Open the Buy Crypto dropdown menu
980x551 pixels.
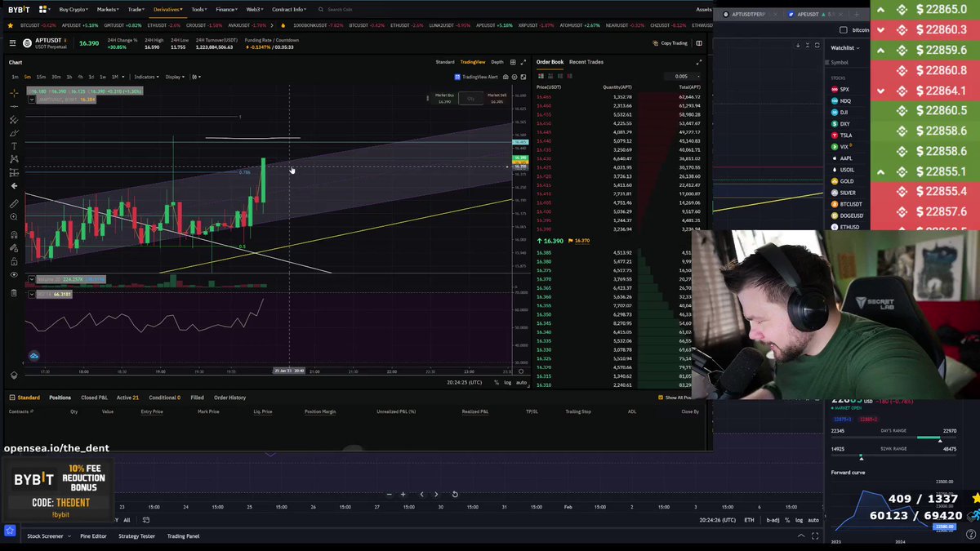point(74,10)
